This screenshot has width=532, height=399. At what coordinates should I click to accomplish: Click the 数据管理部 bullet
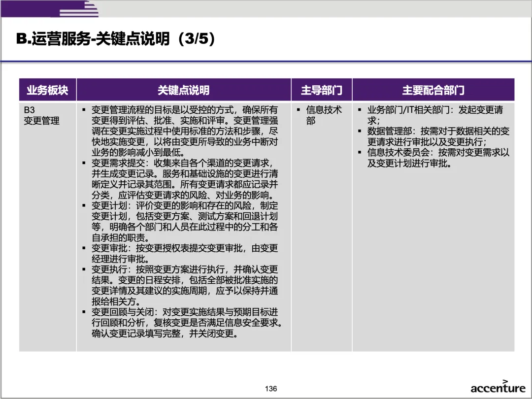433,136
